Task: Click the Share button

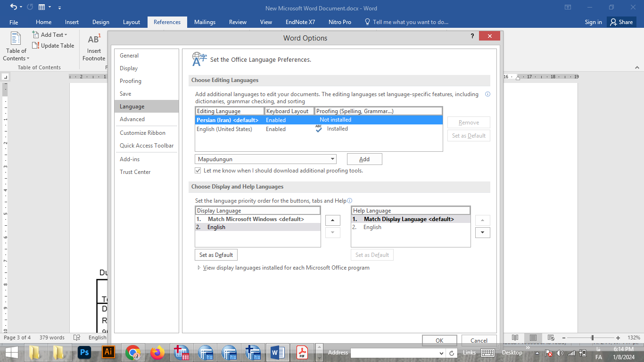Action: 621,22
